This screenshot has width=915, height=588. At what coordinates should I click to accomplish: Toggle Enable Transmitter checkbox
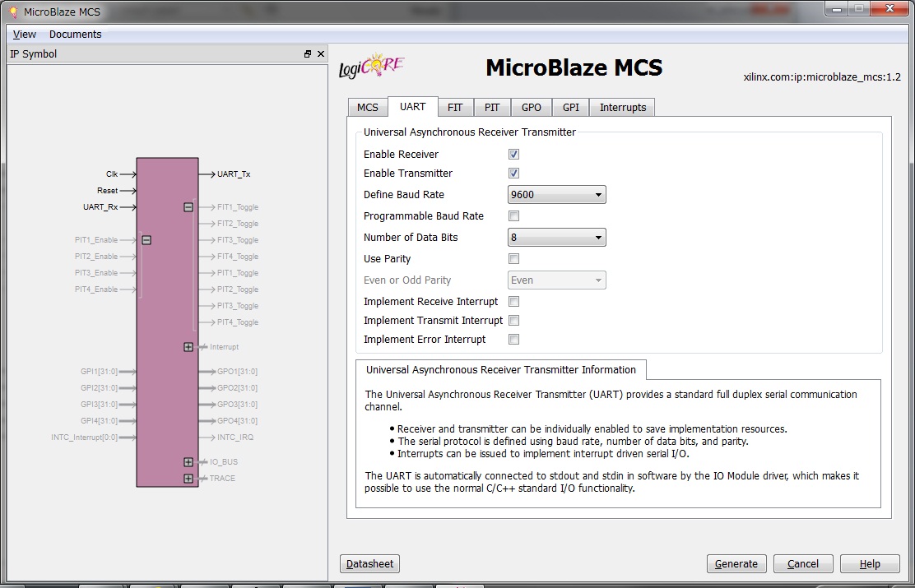[x=513, y=174]
